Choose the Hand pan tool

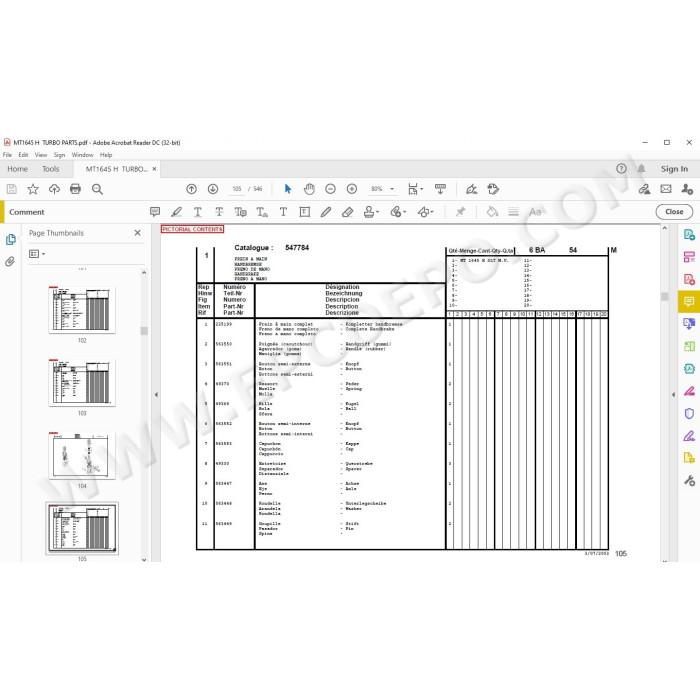(309, 189)
